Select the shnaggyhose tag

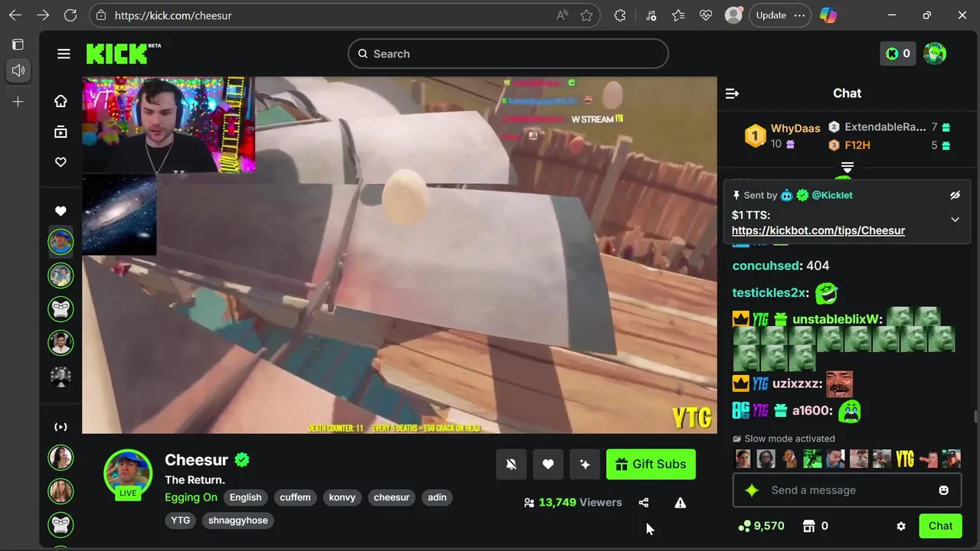pyautogui.click(x=238, y=520)
